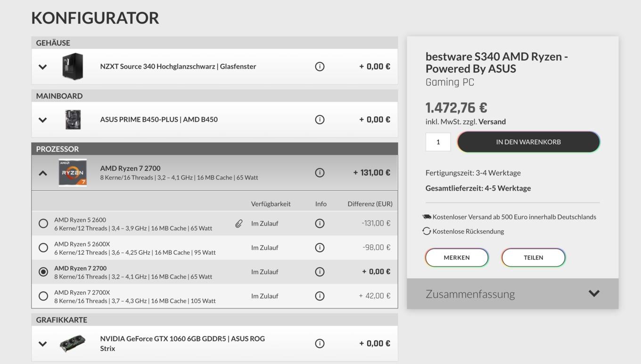
Task: Show info icon in Prozessor header row
Action: click(320, 173)
